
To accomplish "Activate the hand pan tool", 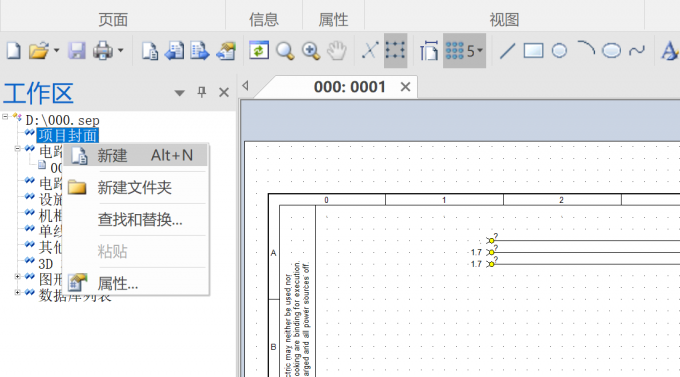I will coord(337,51).
